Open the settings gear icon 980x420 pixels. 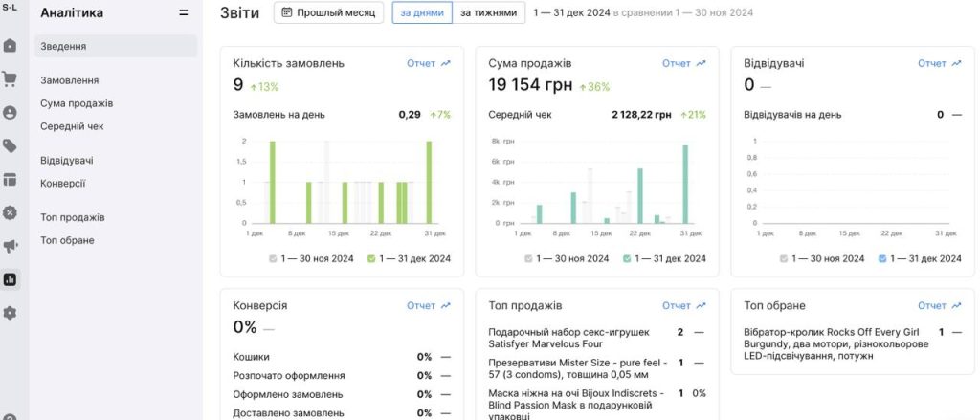coord(10,313)
